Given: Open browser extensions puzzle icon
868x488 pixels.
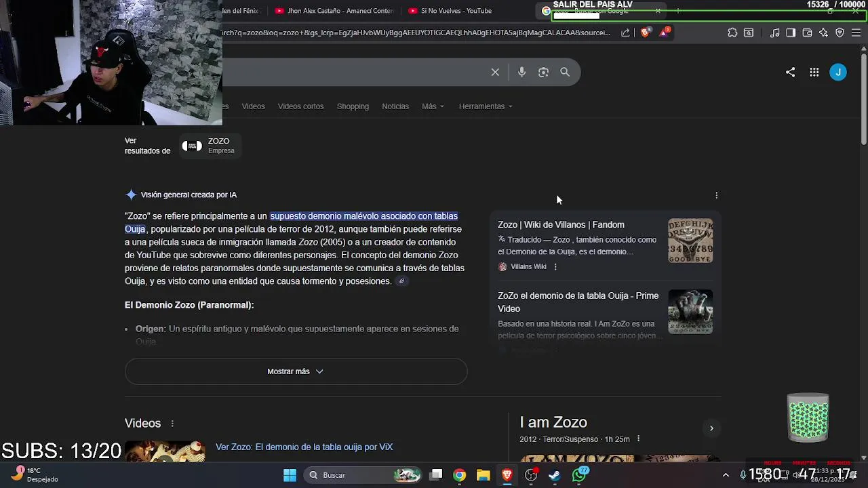Looking at the screenshot, I should click(732, 33).
